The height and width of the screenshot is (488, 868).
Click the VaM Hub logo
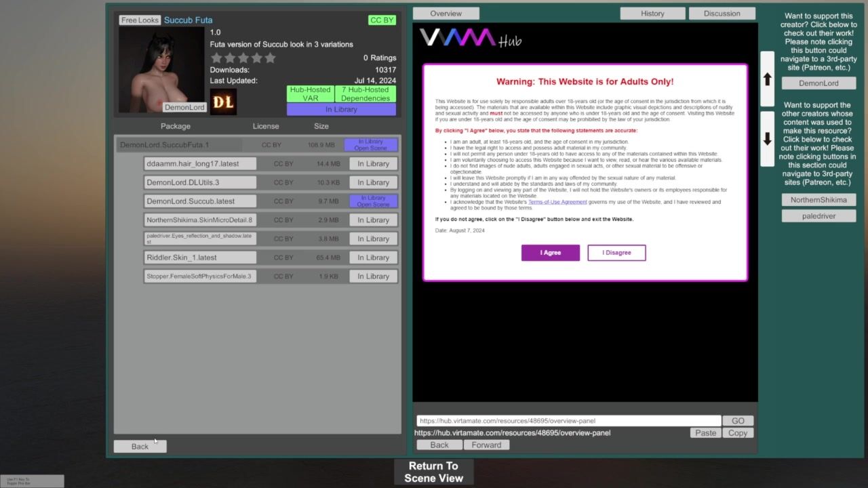[470, 38]
